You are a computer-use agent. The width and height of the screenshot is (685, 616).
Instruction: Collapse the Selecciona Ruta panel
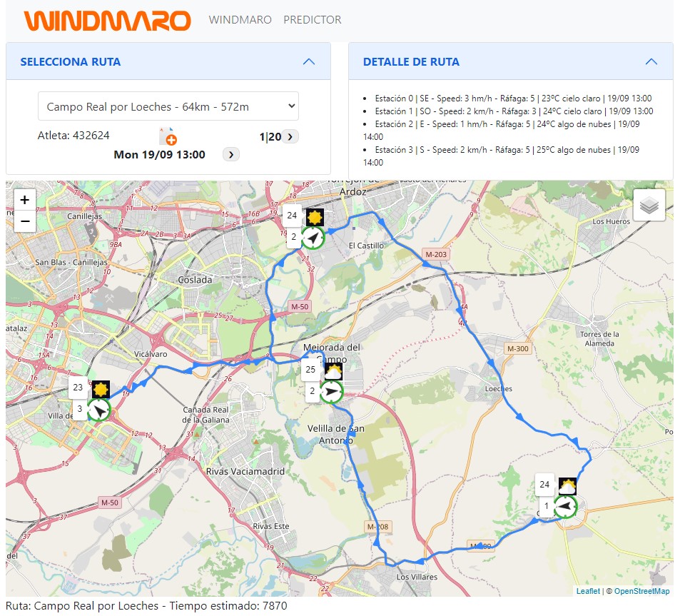click(309, 61)
